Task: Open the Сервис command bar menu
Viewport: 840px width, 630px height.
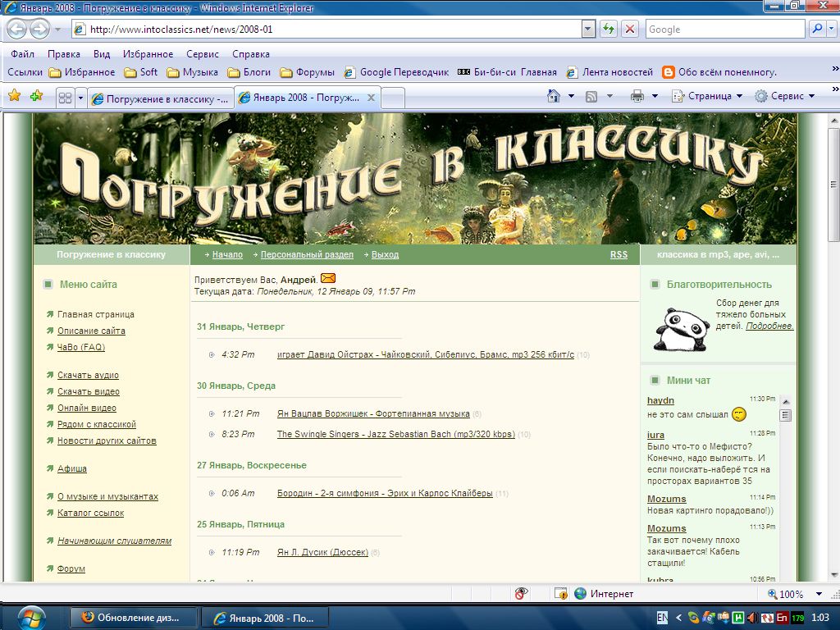Action: pyautogui.click(x=785, y=96)
